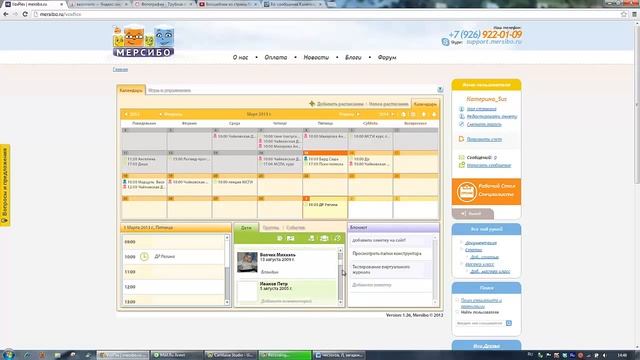Collapse panel using arrow at top-right of tab bar
This screenshot has height=360, width=640.
coord(440,89)
